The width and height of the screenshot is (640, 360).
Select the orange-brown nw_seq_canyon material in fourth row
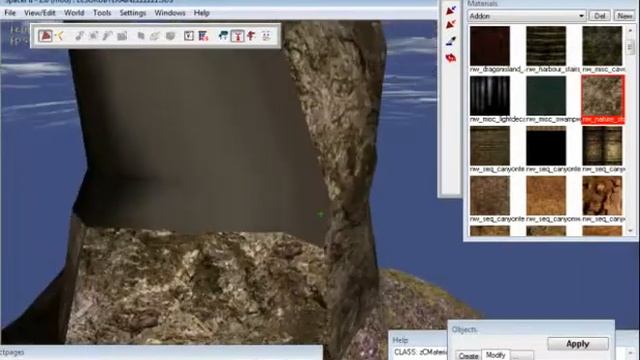(546, 196)
